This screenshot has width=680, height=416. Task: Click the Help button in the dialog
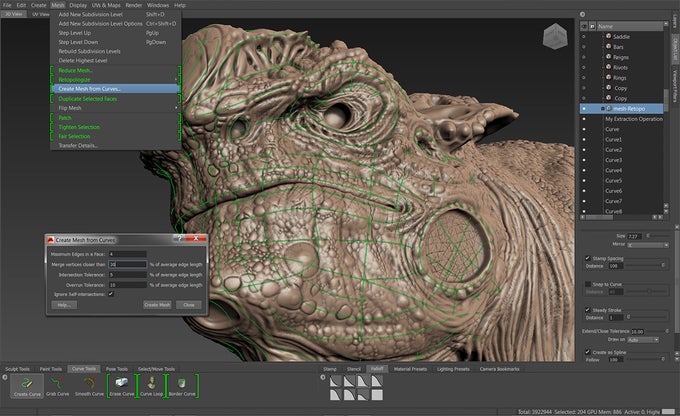tap(64, 304)
